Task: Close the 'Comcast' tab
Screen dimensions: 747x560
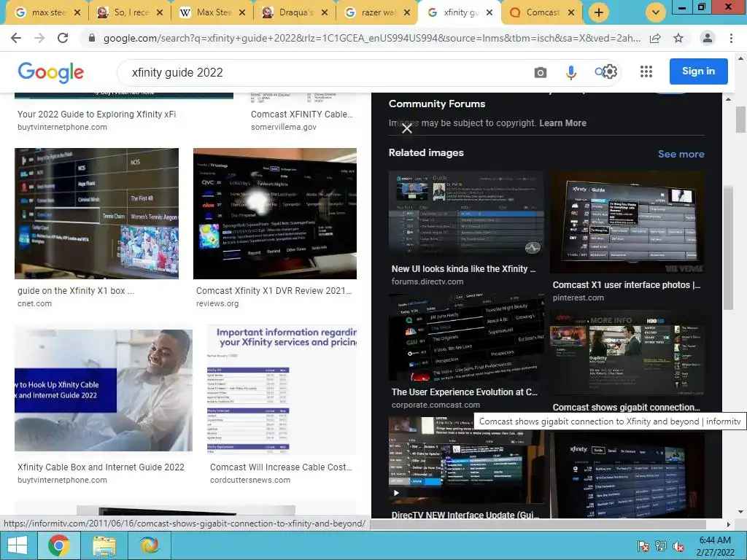Action: point(571,13)
